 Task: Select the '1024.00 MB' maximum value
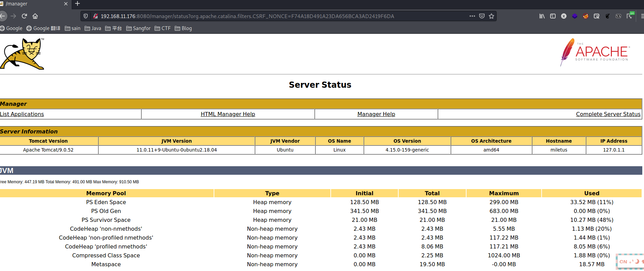[x=504, y=255]
